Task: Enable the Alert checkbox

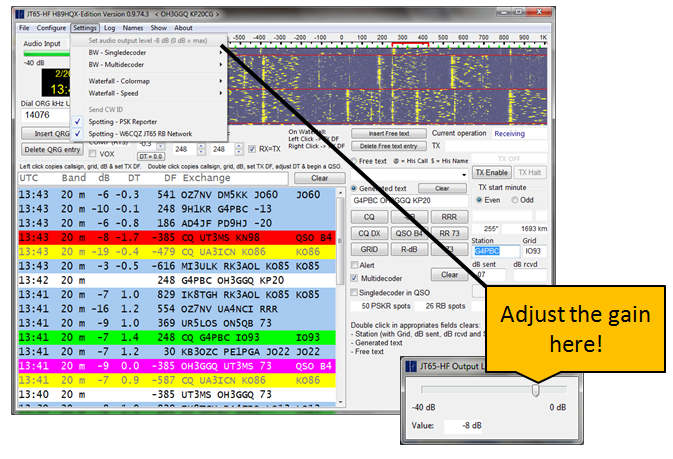Action: (354, 265)
